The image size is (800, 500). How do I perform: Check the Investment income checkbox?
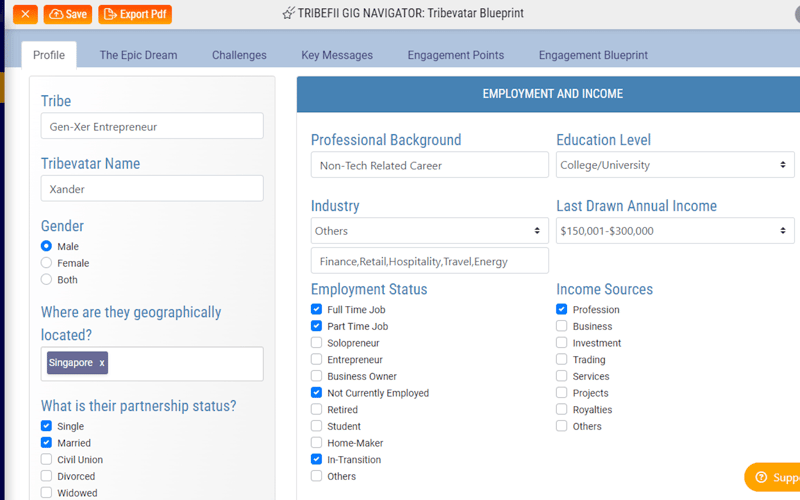562,342
